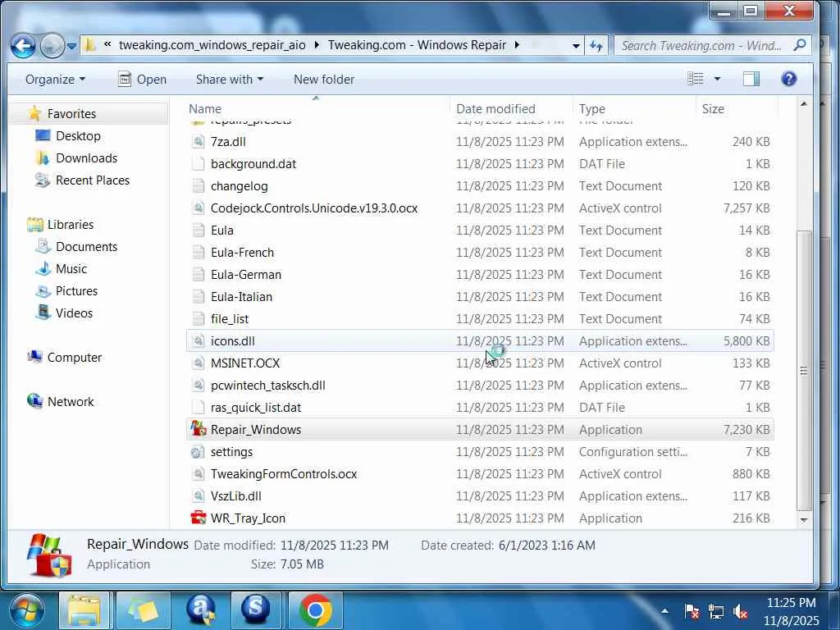Expand arrow after tweaking.com_windows_repair_aio in breadcrumb
The image size is (840, 630).
click(x=317, y=45)
